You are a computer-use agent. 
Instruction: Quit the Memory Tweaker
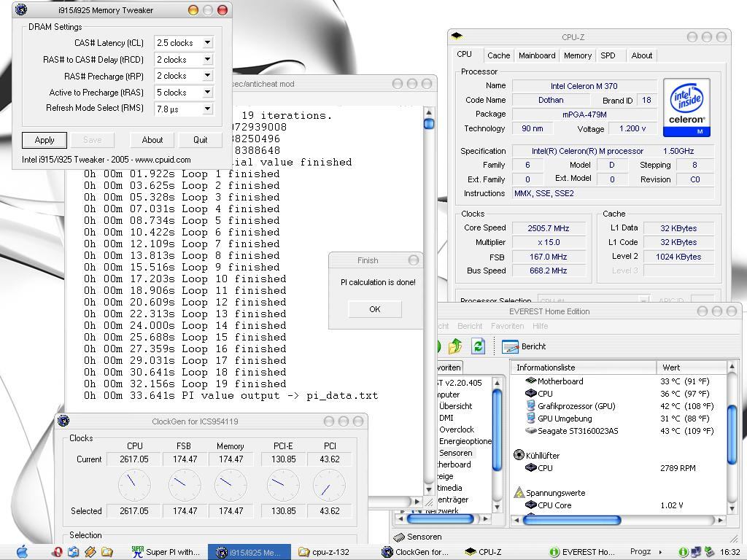pyautogui.click(x=200, y=140)
